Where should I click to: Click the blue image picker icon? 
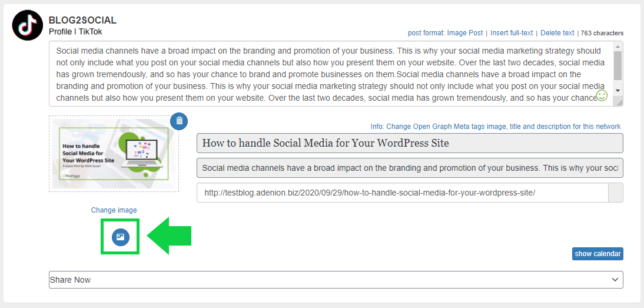pos(120,237)
